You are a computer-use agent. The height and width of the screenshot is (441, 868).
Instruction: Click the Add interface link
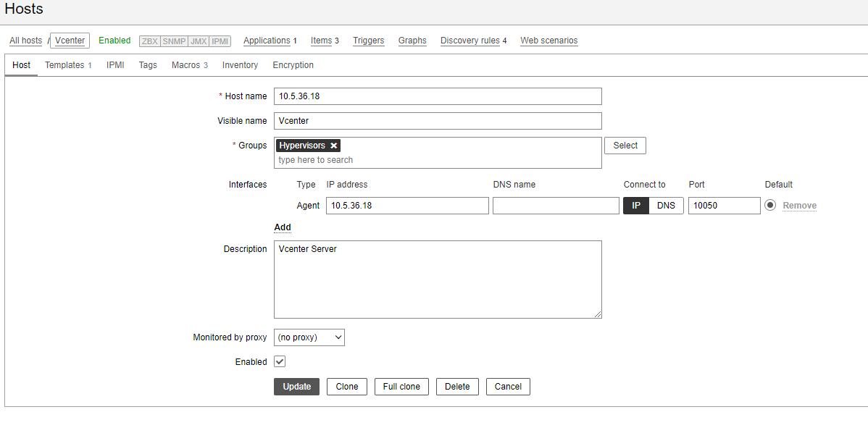pos(283,227)
